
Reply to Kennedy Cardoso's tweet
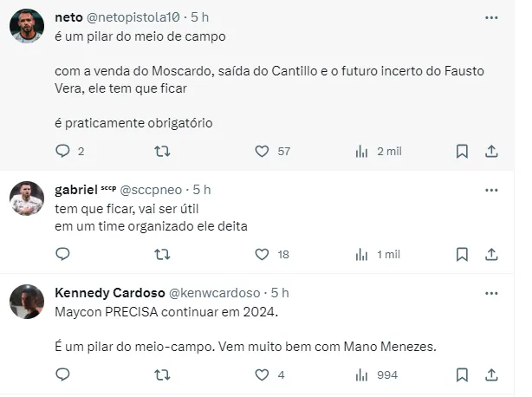click(x=63, y=374)
